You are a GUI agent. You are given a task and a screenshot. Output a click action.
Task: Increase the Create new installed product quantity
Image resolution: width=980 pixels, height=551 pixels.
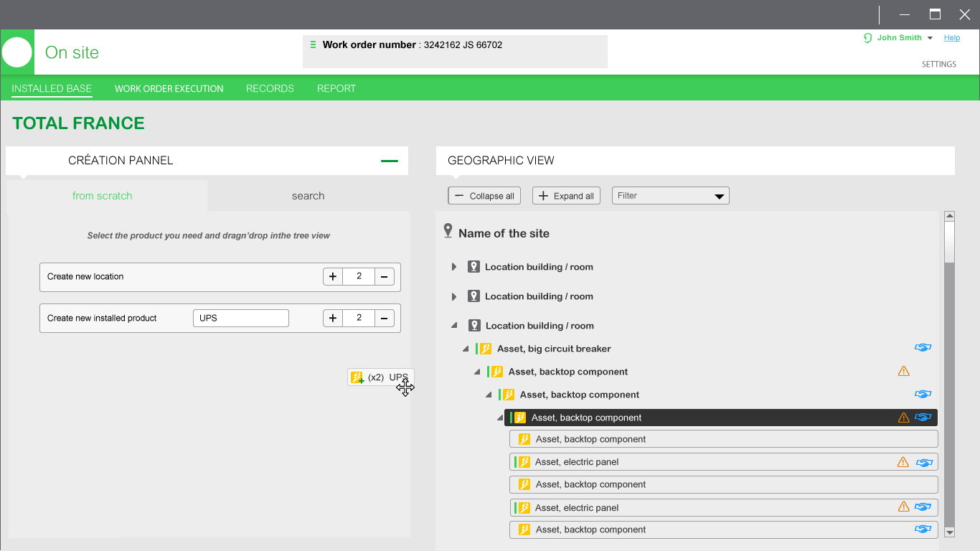(333, 319)
